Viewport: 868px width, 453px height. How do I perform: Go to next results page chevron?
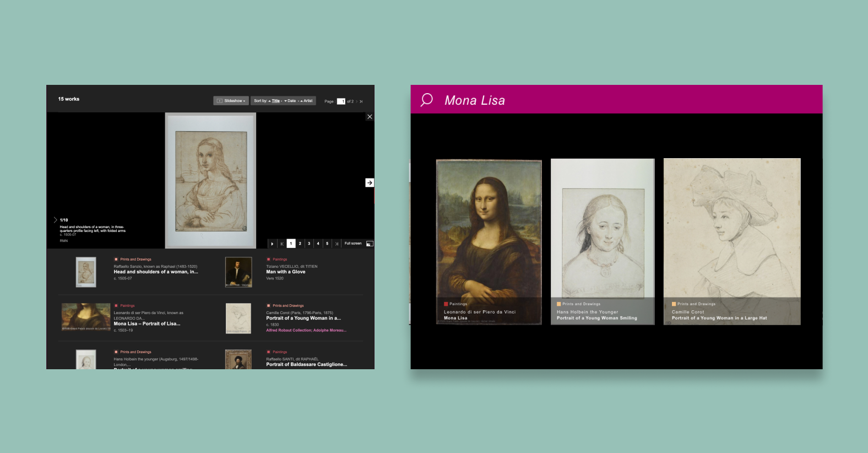(x=356, y=101)
